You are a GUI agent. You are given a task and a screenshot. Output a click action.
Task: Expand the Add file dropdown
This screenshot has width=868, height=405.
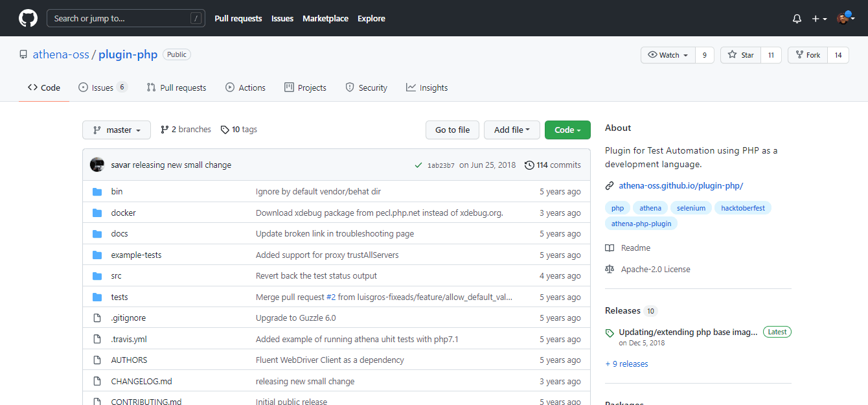pos(512,130)
